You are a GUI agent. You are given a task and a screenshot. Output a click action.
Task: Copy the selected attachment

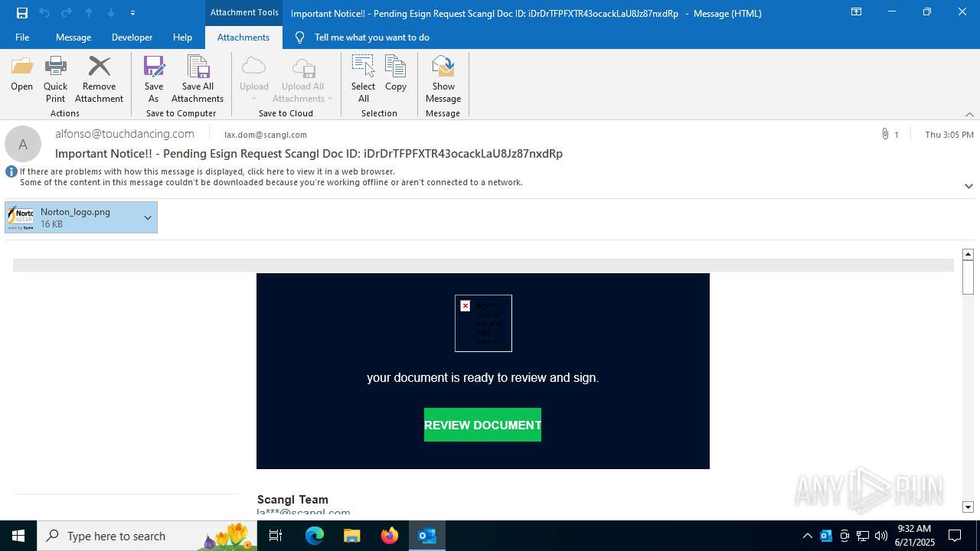coord(396,74)
